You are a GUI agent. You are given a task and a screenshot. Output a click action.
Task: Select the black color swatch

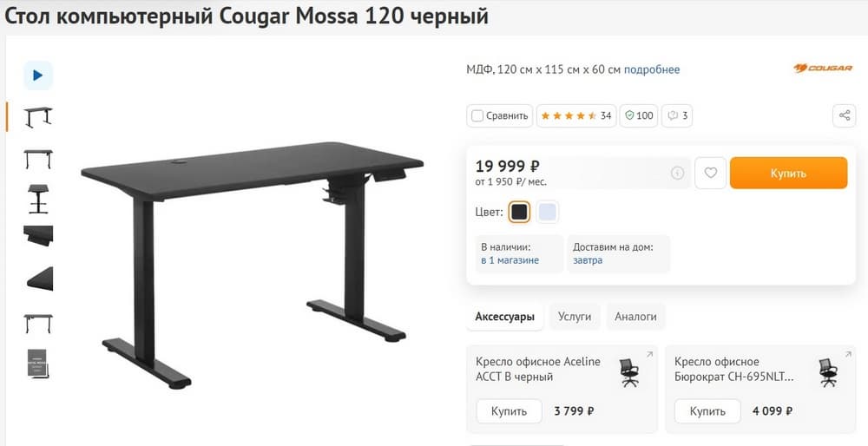pos(519,212)
